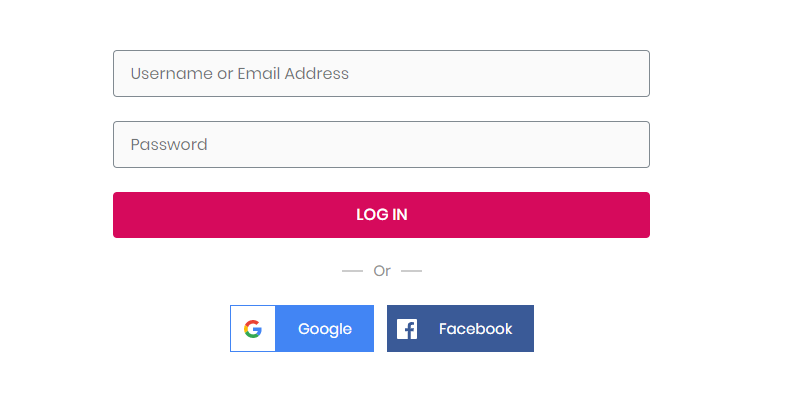Click the 'Or' separator text

pos(382,271)
